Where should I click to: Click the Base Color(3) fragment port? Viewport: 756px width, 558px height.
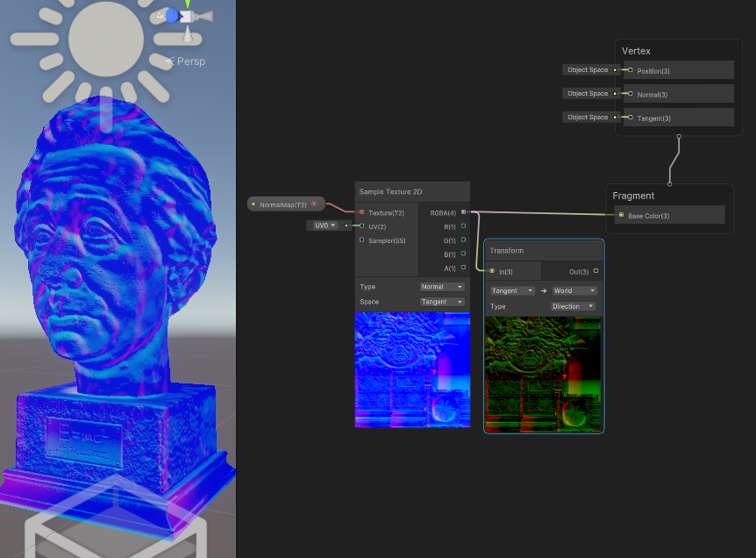(x=621, y=215)
